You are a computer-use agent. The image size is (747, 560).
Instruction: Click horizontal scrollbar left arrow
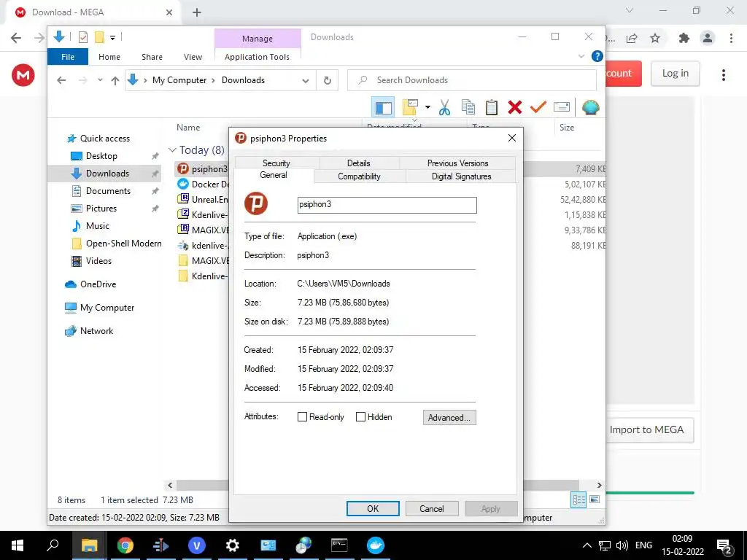pos(170,485)
